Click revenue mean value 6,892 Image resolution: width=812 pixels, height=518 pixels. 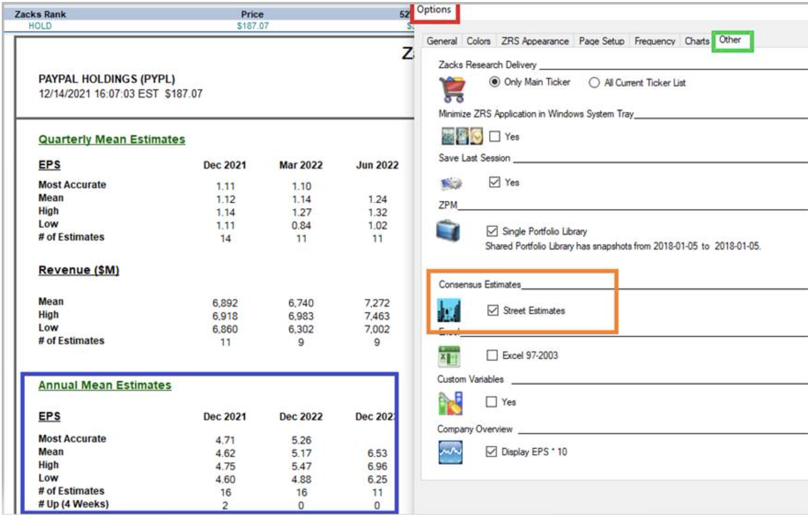(225, 303)
